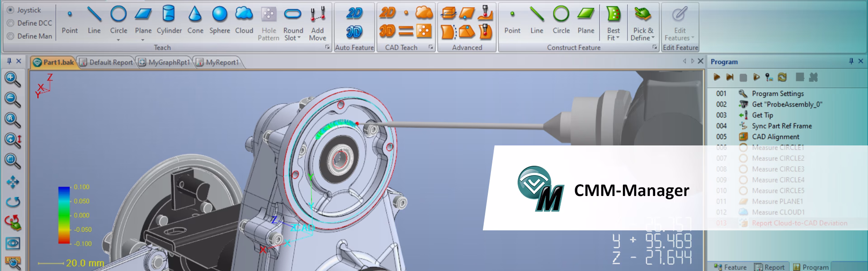Enable Define DCC mode
This screenshot has width=868, height=271.
pos(11,23)
